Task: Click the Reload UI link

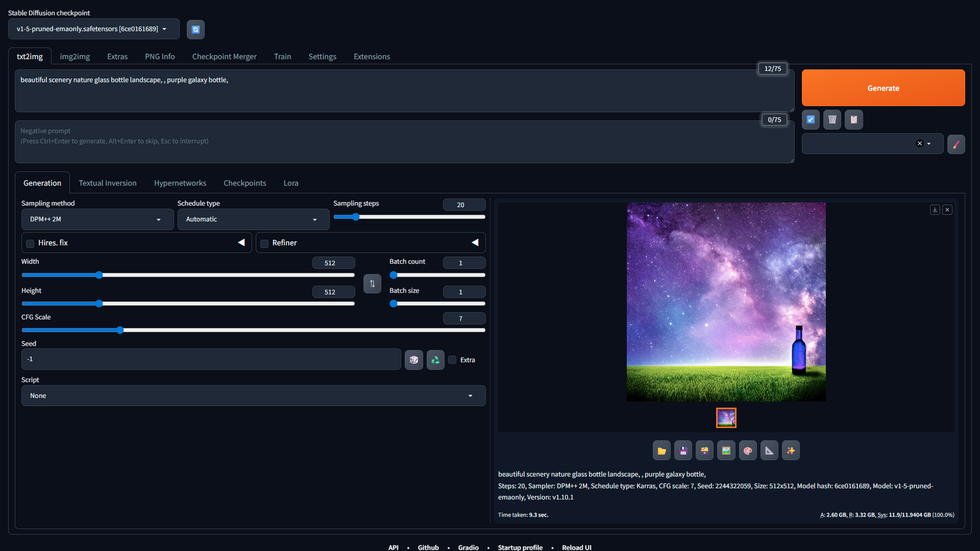Action: tap(576, 547)
